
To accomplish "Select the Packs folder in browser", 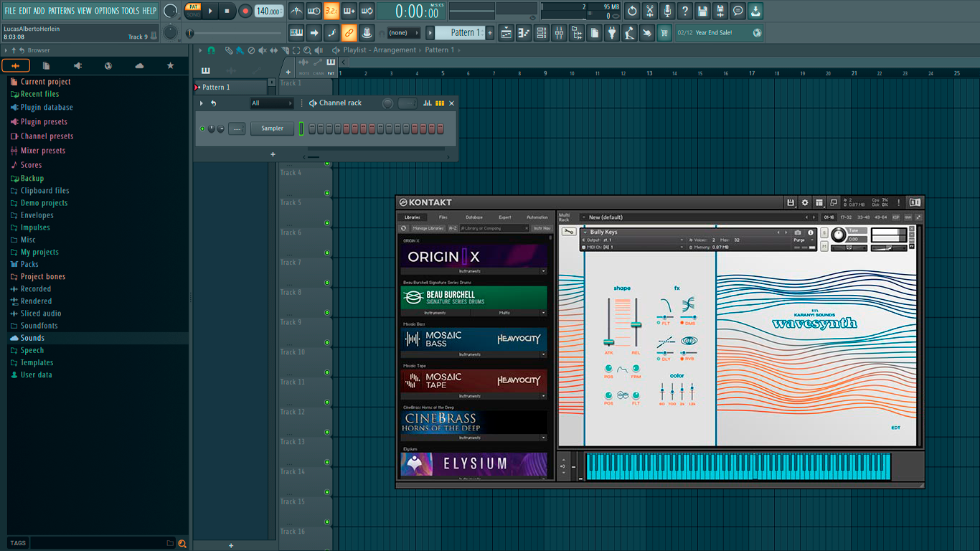I will point(29,265).
